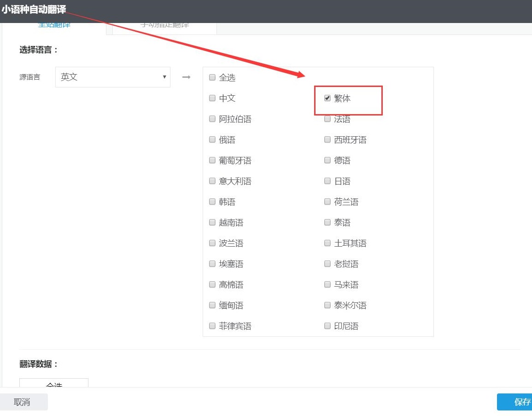The height and width of the screenshot is (416, 532).
Task: Click the 取消 cancel button
Action: pos(22,401)
